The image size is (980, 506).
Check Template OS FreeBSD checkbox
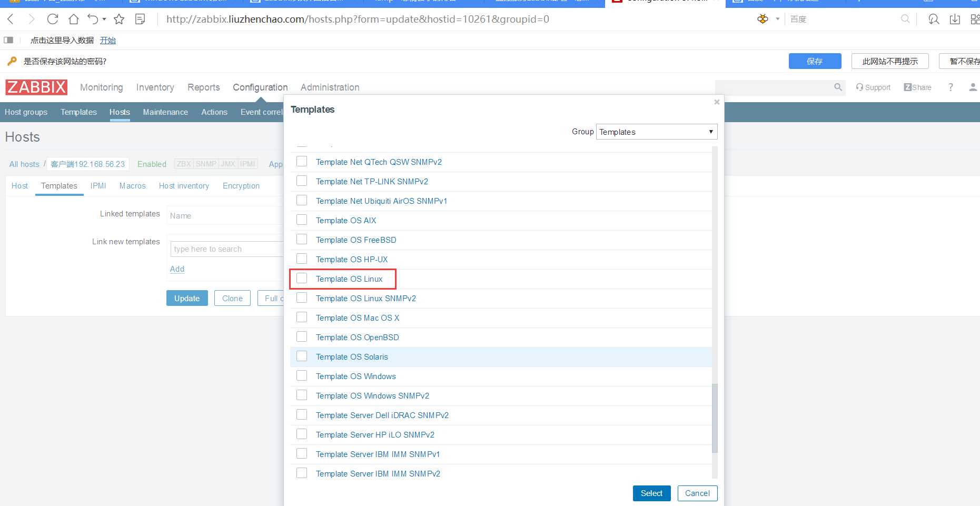coord(302,239)
